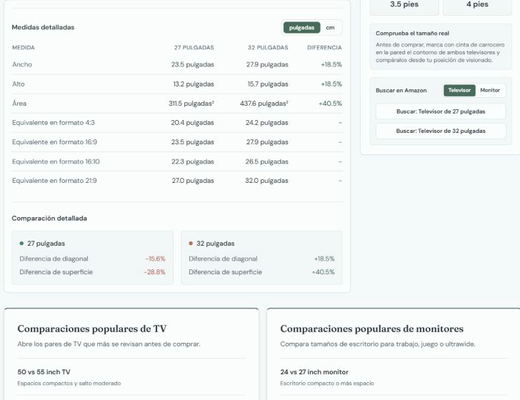Screen dimensions: 520x400
Task: Click the 22.3 pulgadas 16:10 value
Action: [193, 162]
